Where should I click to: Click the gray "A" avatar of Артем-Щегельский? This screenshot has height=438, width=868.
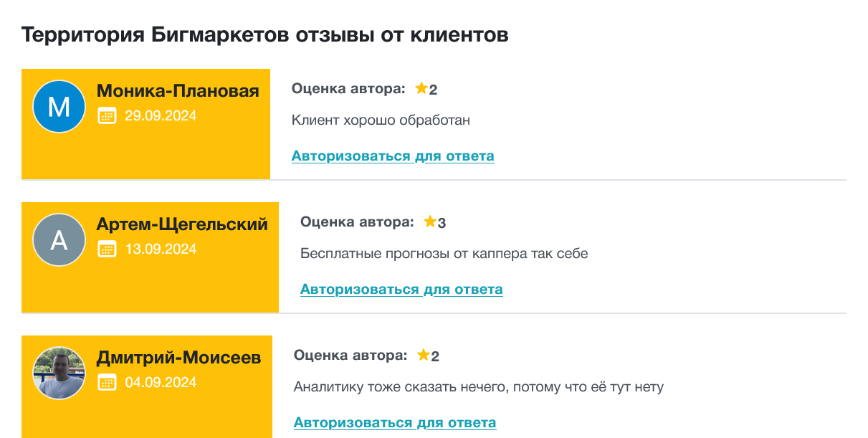click(x=59, y=240)
